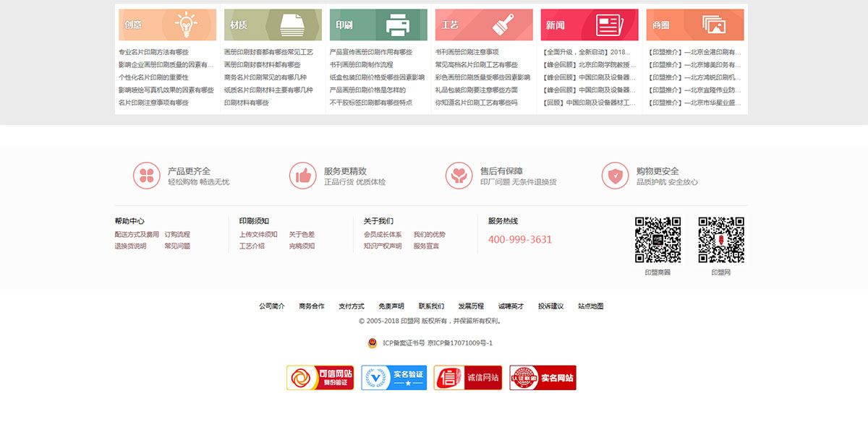Open the 站点地图 footer link
The height and width of the screenshot is (427, 868).
[x=590, y=306]
